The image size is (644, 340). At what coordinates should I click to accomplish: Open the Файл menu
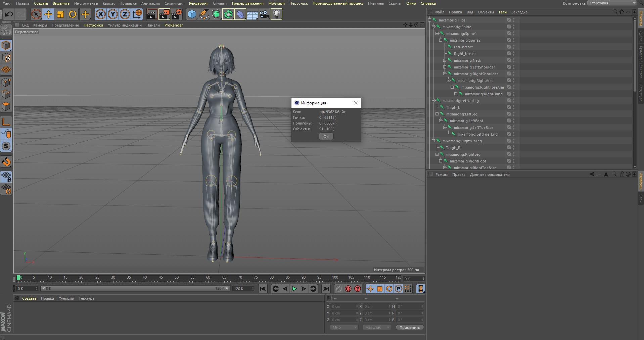7,3
